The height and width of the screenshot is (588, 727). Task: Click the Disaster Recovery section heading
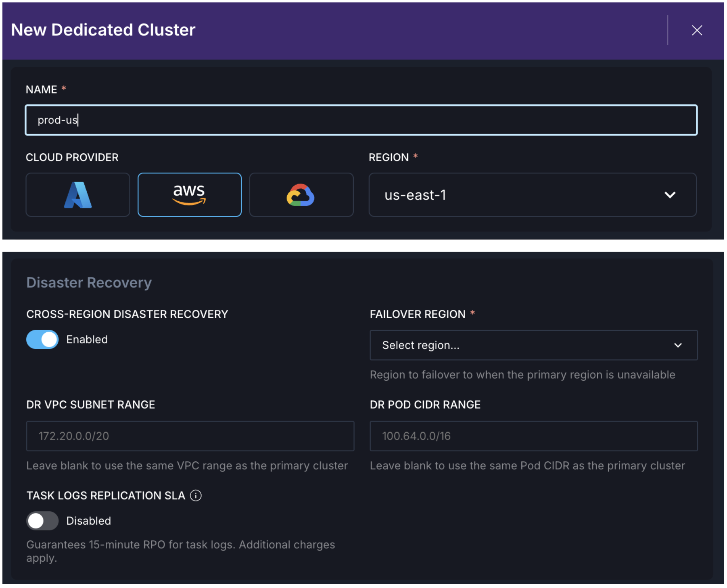click(89, 283)
